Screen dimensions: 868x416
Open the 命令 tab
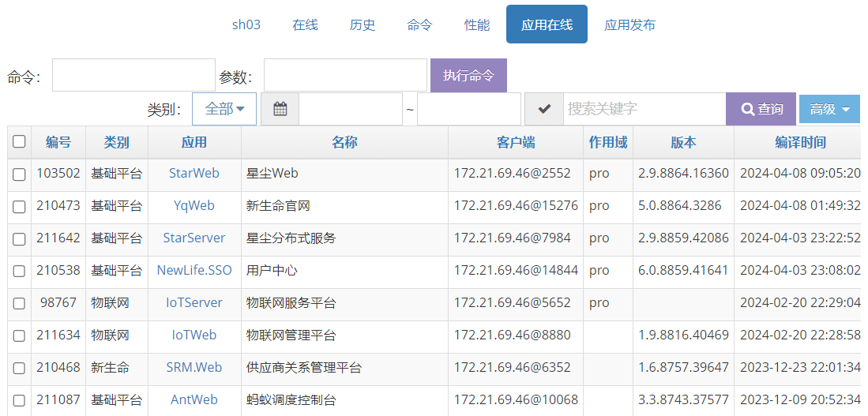(x=419, y=25)
